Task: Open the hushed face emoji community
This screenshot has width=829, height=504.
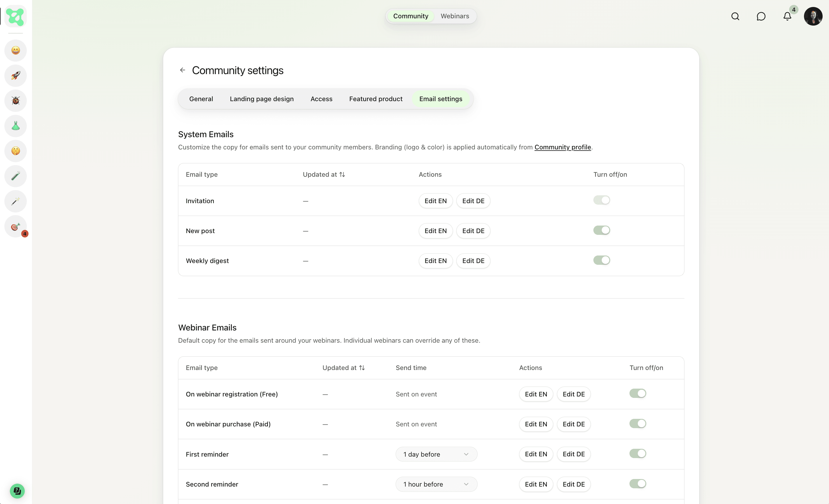Action: 15,151
